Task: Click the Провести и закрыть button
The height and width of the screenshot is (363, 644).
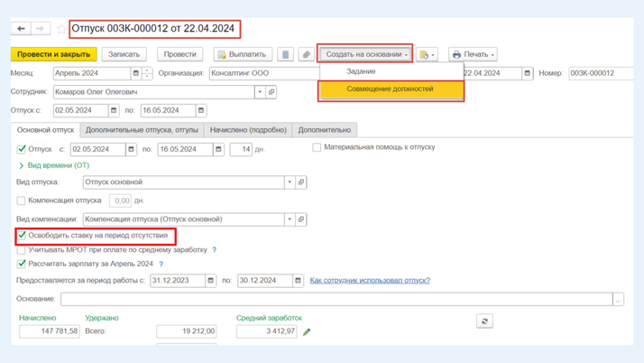Action: [53, 54]
